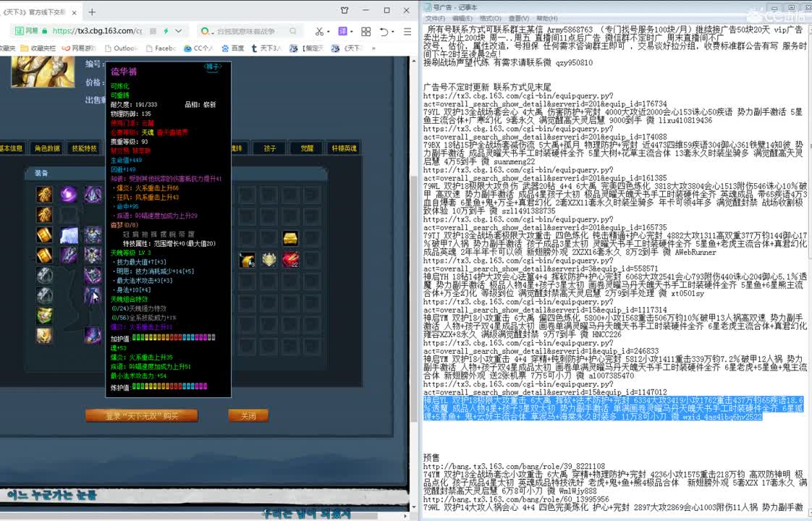This screenshot has height=521, width=812.
Task: Switch to the 孩子 tab
Action: [269, 148]
